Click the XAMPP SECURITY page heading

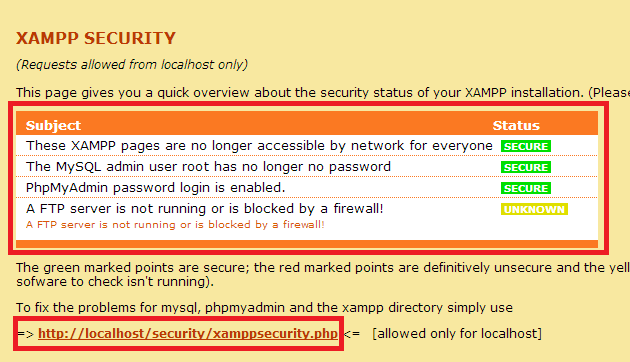point(96,39)
